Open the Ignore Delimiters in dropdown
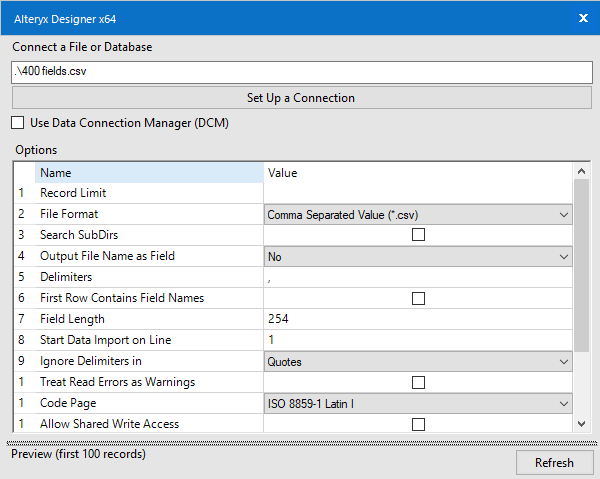Viewport: 600px width, 479px height. tap(417, 361)
